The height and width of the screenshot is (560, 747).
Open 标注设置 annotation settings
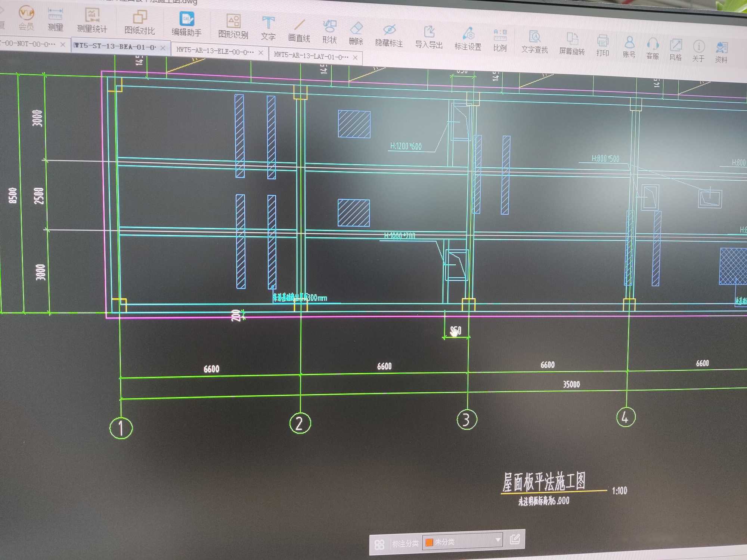[x=468, y=39]
